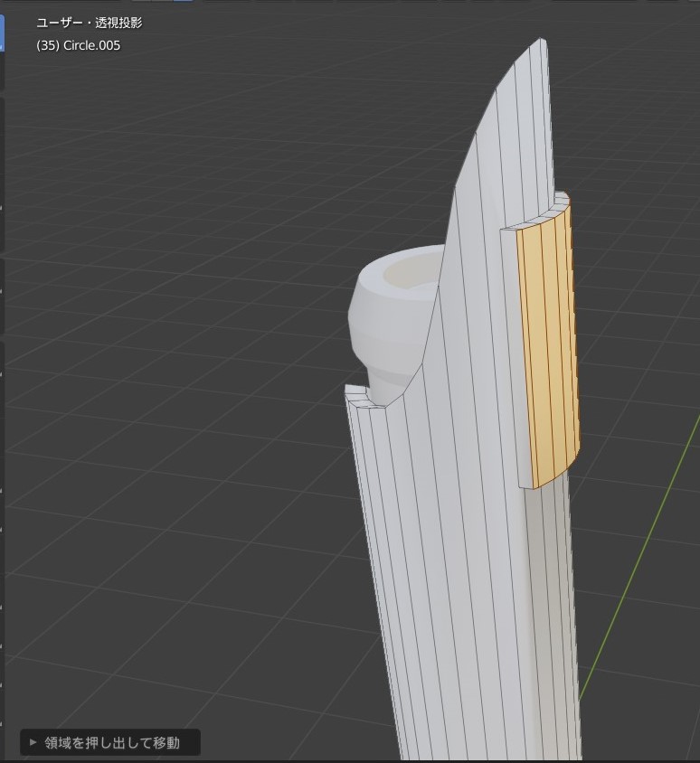This screenshot has height=763, width=700.
Task: Select the orange highlighted extruded face
Action: (548, 346)
